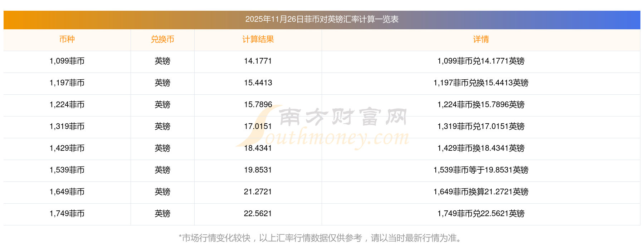Click the result value 15.4413
The width and height of the screenshot is (644, 249).
(x=258, y=83)
